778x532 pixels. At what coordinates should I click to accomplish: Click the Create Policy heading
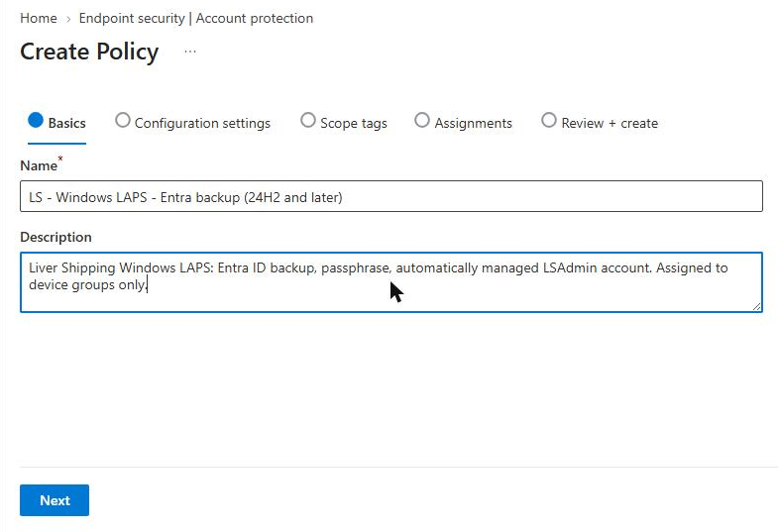click(x=89, y=52)
